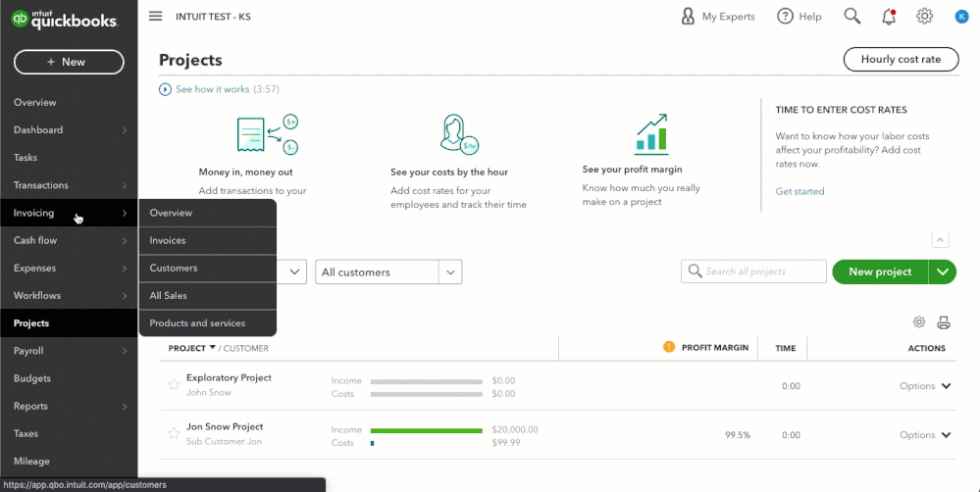
Task: Select Invoices in Invoicing flyout
Action: [x=208, y=240]
